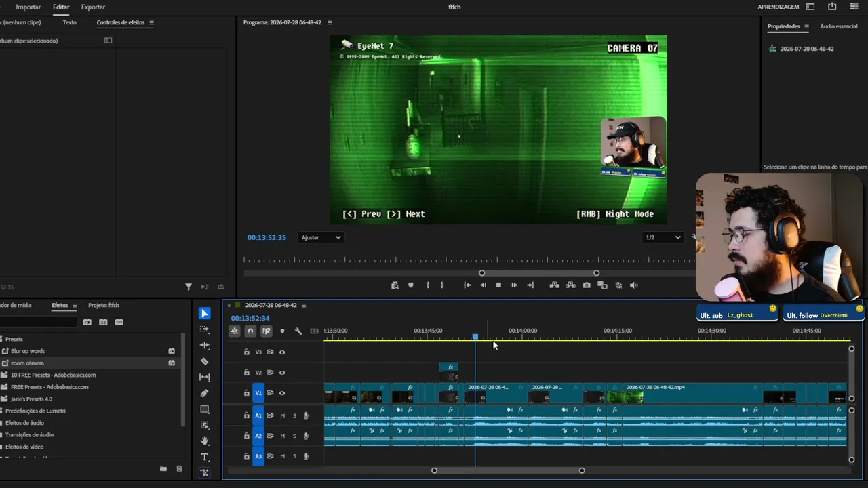Open the Ajustar zoom level dropdown
Screen dimensions: 868x488
pos(321,237)
